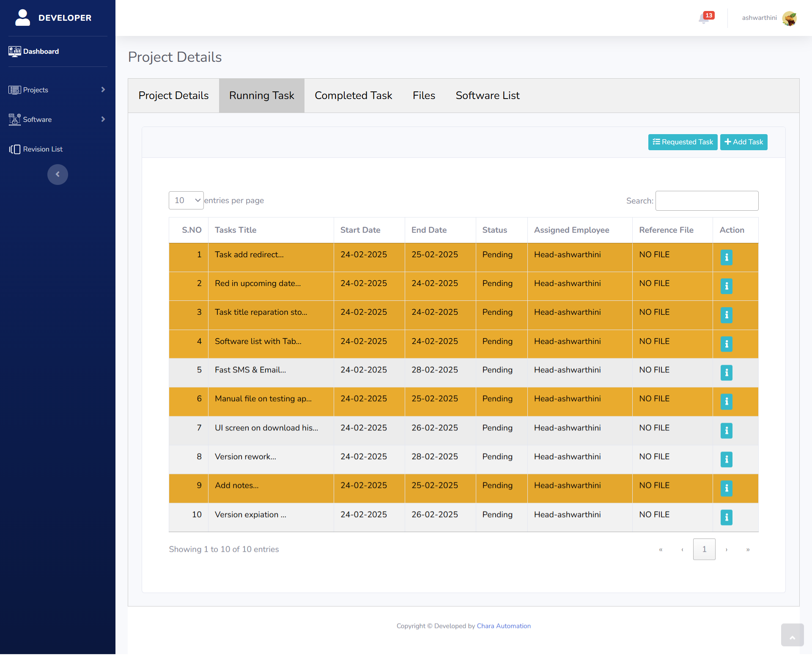Click the notification bell icon
Screen dimensions: 812x655
click(704, 18)
